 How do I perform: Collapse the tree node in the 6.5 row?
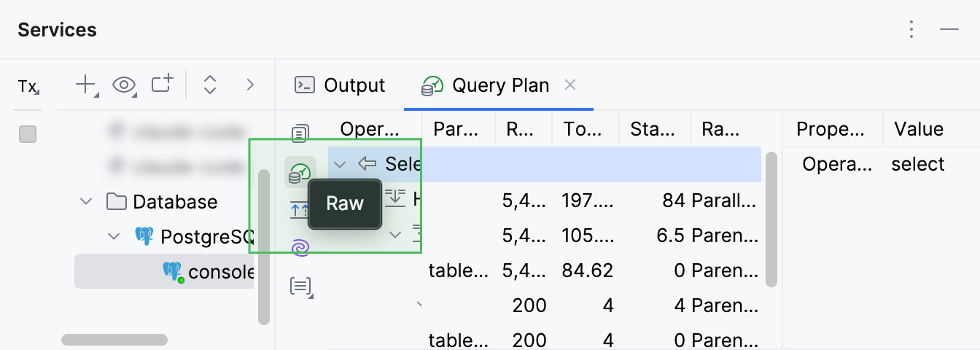(x=395, y=235)
